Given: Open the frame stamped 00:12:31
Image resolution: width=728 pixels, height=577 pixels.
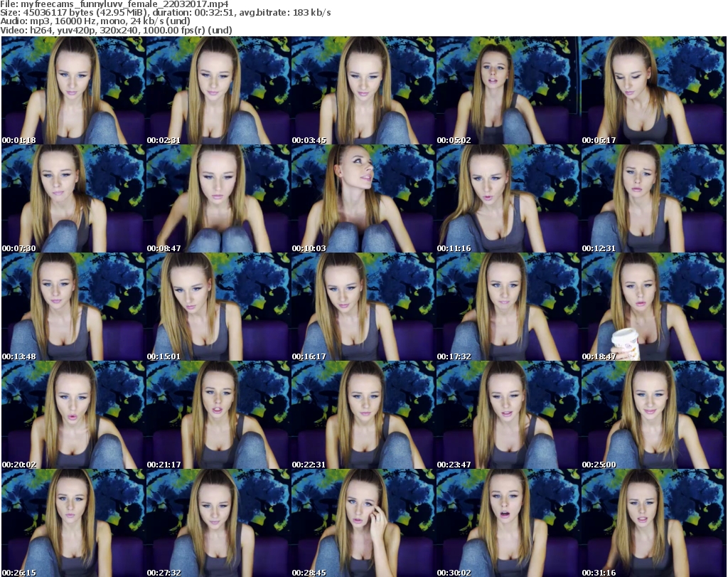Looking at the screenshot, I should (653, 198).
